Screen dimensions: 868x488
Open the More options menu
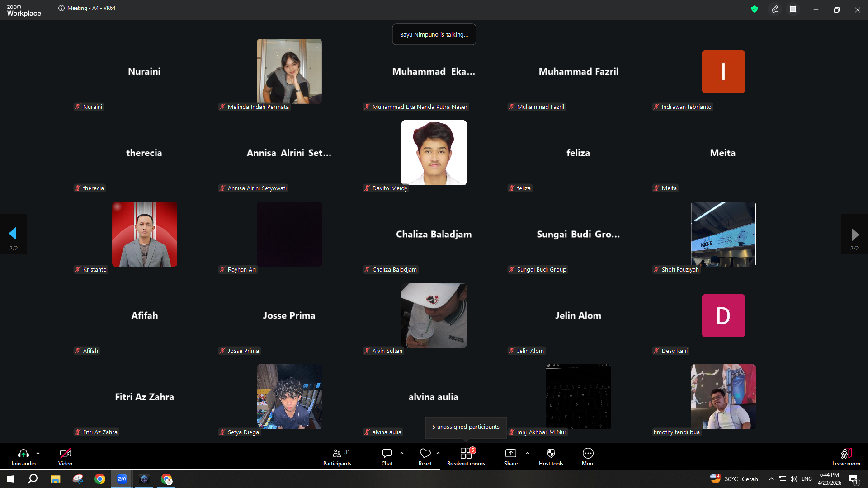click(x=588, y=457)
